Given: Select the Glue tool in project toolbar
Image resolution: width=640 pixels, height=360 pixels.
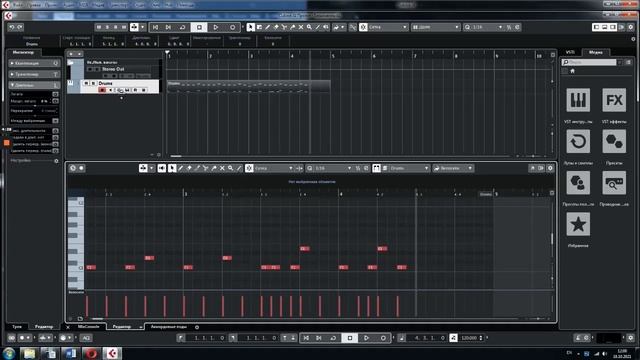Looking at the screenshot, I should point(292,27).
